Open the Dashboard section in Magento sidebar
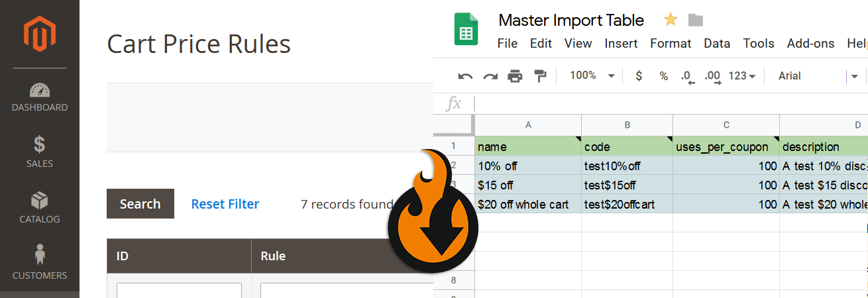 coord(40,97)
